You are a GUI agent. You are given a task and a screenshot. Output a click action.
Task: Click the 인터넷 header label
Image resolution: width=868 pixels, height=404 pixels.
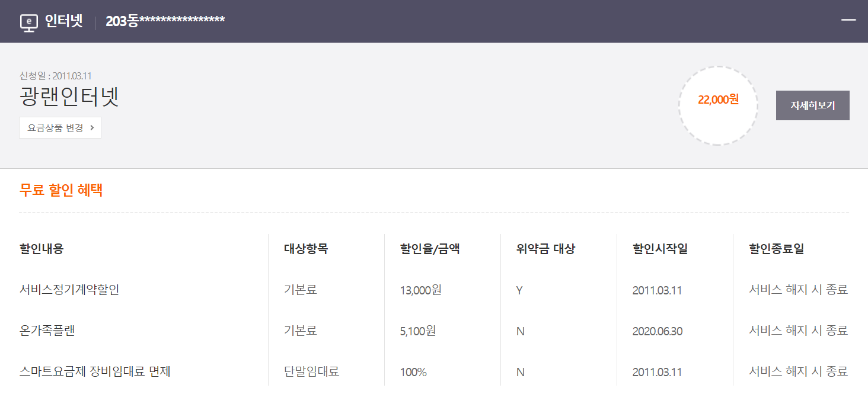pyautogui.click(x=63, y=21)
